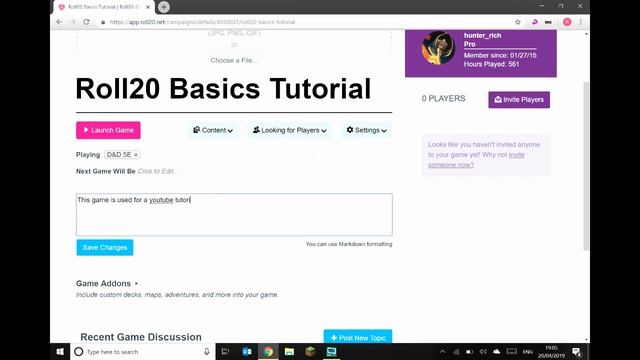
Task: Click the browser address bar URL
Action: coord(202,22)
